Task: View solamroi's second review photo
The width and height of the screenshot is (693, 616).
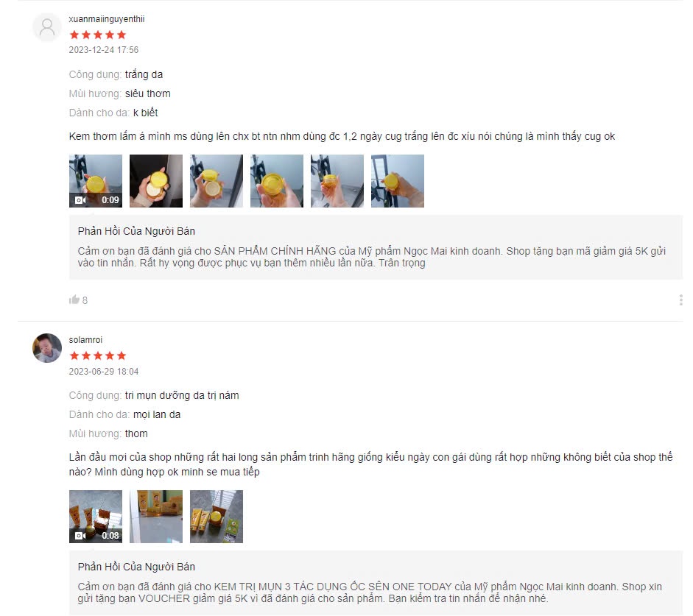Action: [x=156, y=517]
